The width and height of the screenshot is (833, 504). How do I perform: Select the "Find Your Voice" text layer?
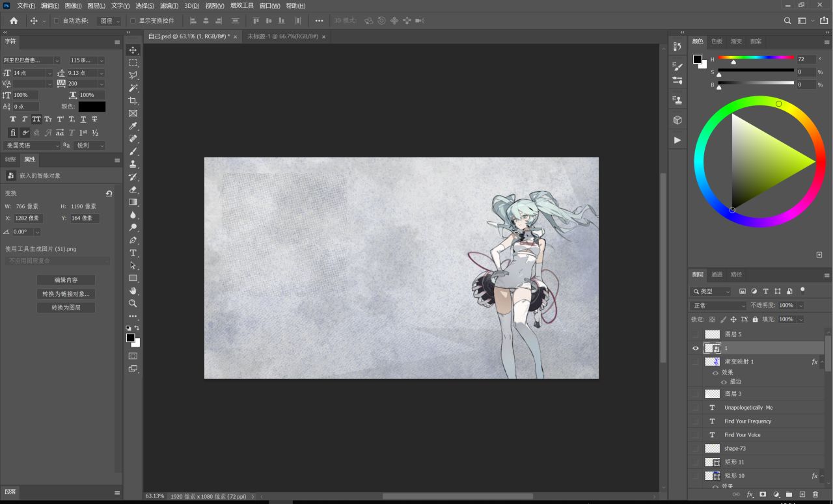pos(742,435)
